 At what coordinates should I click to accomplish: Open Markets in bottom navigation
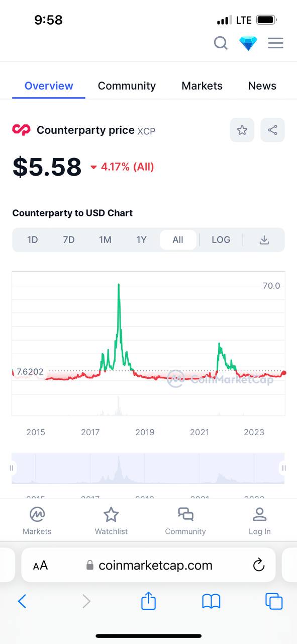click(37, 521)
